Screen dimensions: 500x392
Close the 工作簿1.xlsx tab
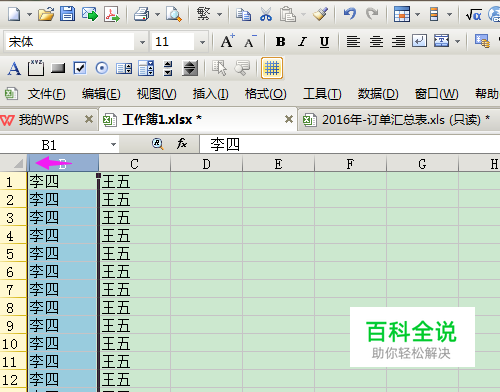[x=289, y=119]
